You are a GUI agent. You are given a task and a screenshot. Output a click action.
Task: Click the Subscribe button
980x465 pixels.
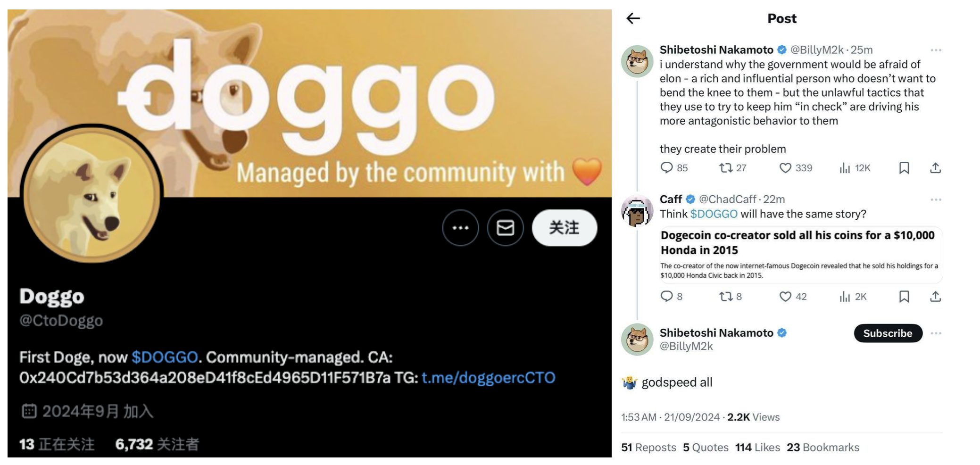click(x=888, y=333)
